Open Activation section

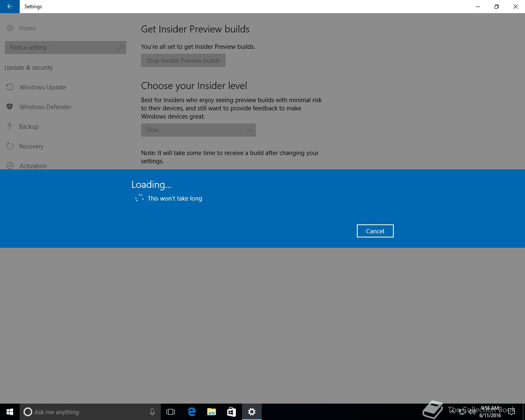(33, 166)
